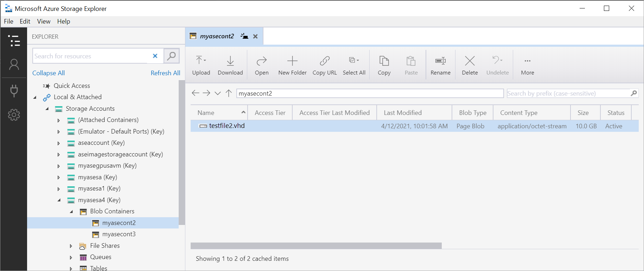Image resolution: width=644 pixels, height=271 pixels.
Task: Open the Help menu
Action: click(x=64, y=21)
